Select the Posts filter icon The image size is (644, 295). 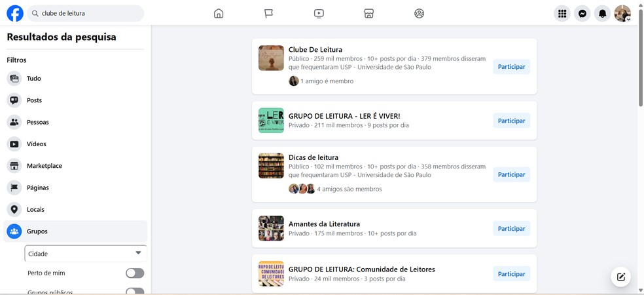point(14,100)
